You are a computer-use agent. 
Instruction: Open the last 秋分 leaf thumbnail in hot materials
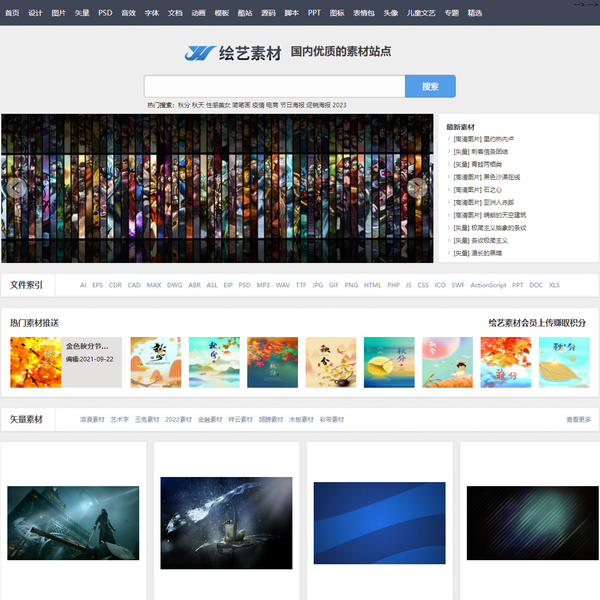pos(564,362)
